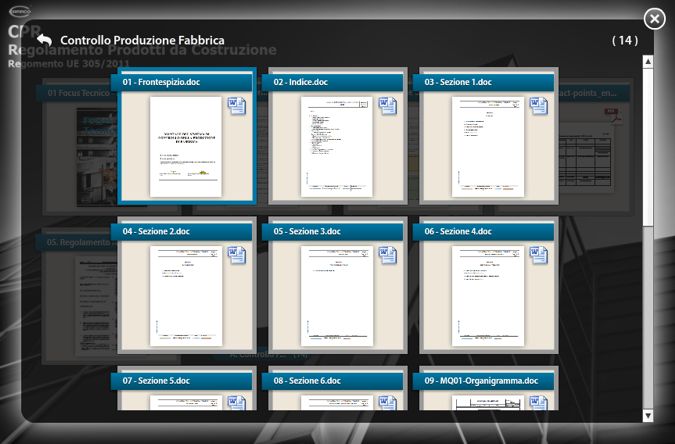The width and height of the screenshot is (675, 444).
Task: Click Word icon on 04 - Sezione 2.doc
Action: pyautogui.click(x=237, y=256)
